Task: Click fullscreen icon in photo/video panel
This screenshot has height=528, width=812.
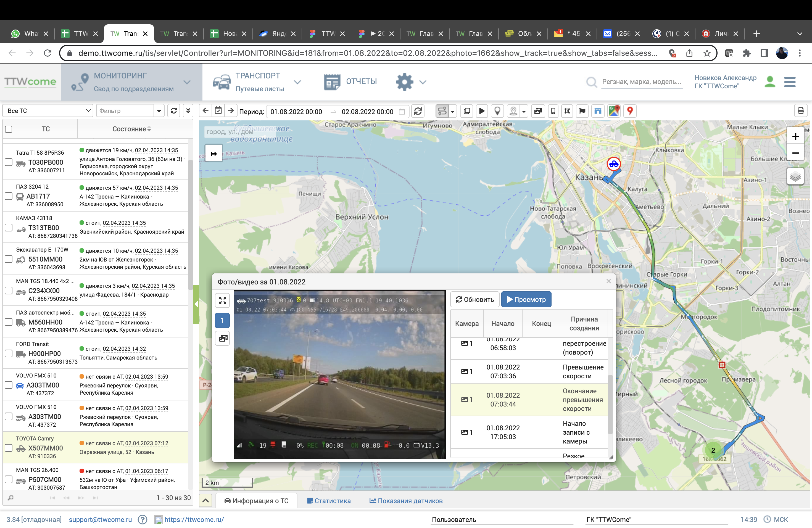Action: pyautogui.click(x=222, y=300)
